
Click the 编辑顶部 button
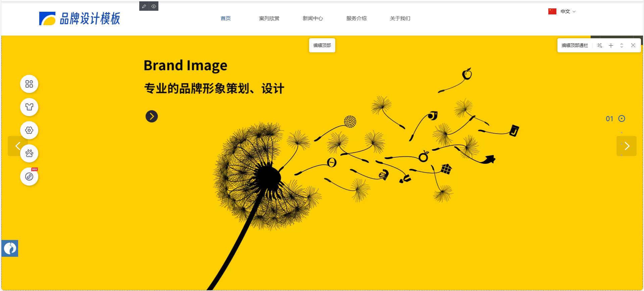(x=322, y=45)
